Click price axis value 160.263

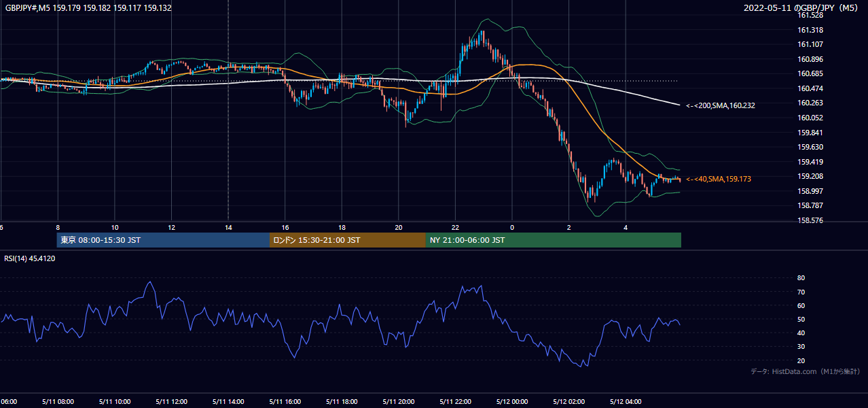pos(810,103)
